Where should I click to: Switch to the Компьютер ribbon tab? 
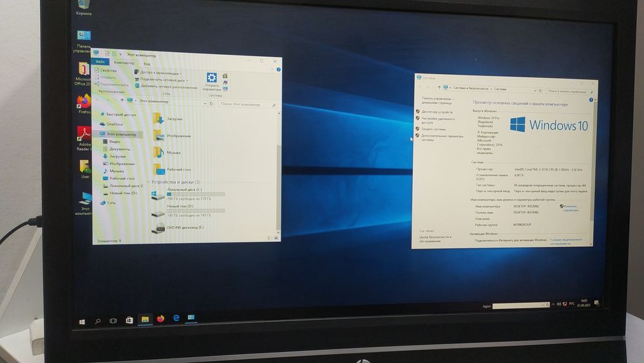click(x=124, y=63)
